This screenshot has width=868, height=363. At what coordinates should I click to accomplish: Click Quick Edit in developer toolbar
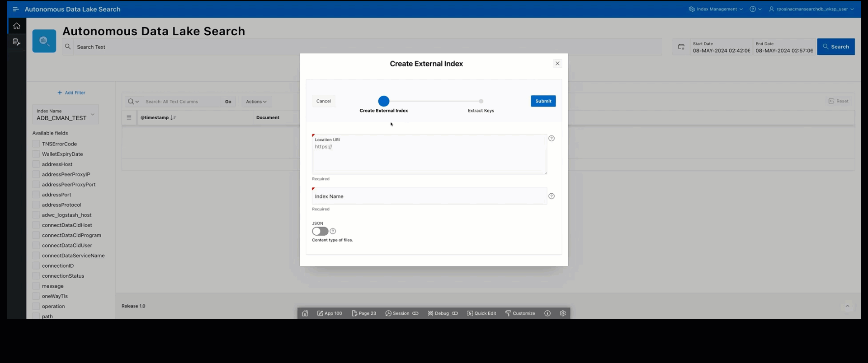coord(481,313)
